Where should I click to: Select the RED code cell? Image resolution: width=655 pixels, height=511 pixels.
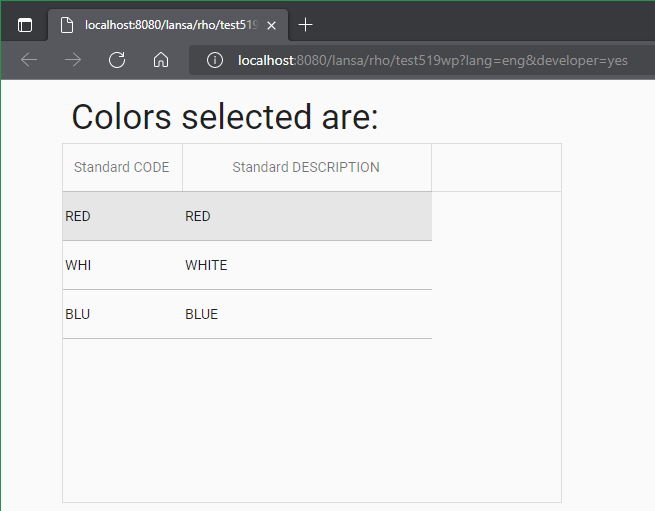122,216
